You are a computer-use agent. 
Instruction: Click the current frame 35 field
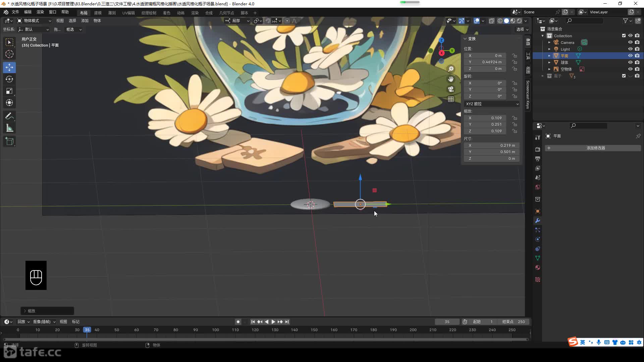[x=447, y=322]
